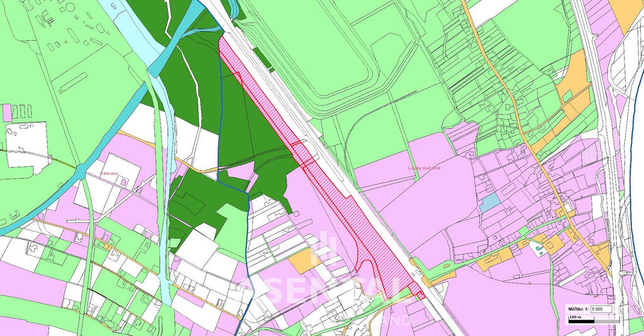Click the scale input field showing 5 000
This screenshot has width=644, height=336.
tap(601, 309)
